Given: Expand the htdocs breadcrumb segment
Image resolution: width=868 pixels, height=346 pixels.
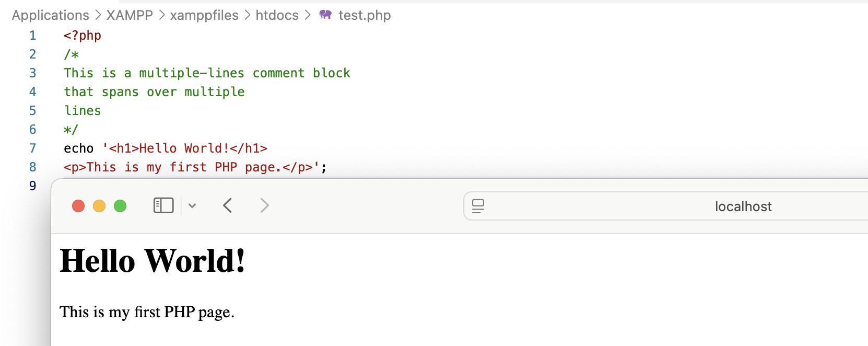Looking at the screenshot, I should click(x=277, y=15).
